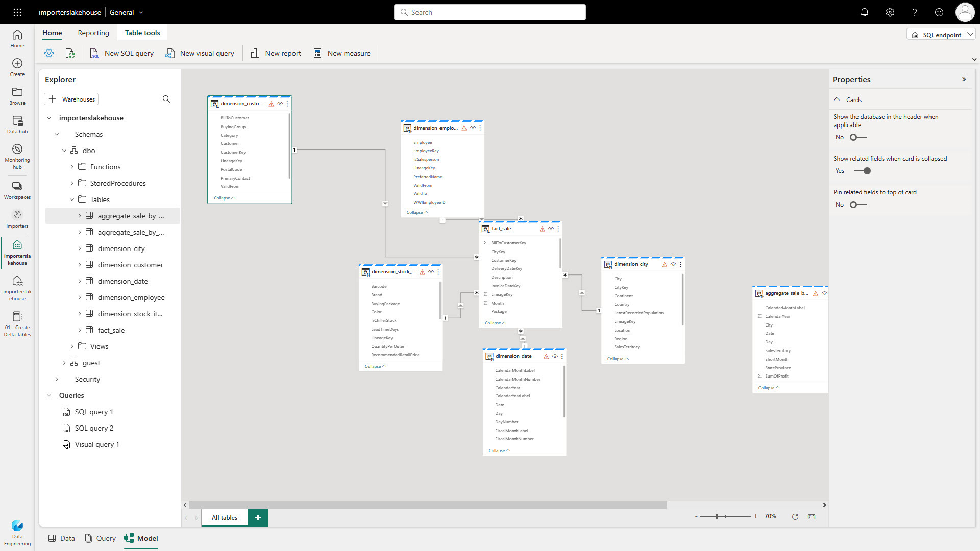The image size is (980, 551).
Task: Click the Warehouses add button
Action: pyautogui.click(x=71, y=99)
